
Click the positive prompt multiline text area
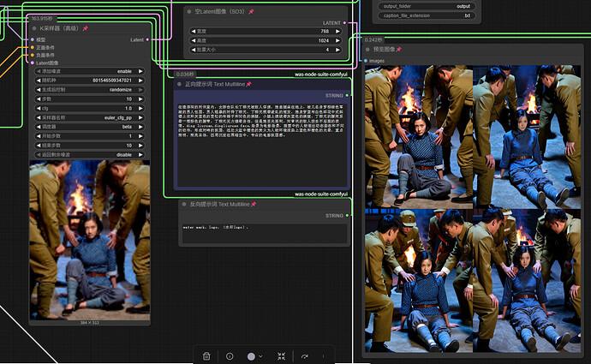click(261, 144)
